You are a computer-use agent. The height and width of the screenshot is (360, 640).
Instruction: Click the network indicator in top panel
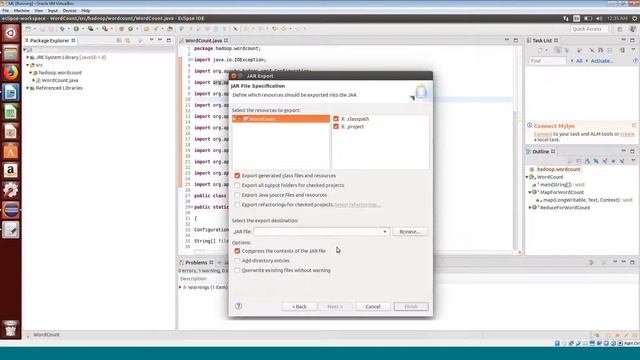(x=566, y=18)
